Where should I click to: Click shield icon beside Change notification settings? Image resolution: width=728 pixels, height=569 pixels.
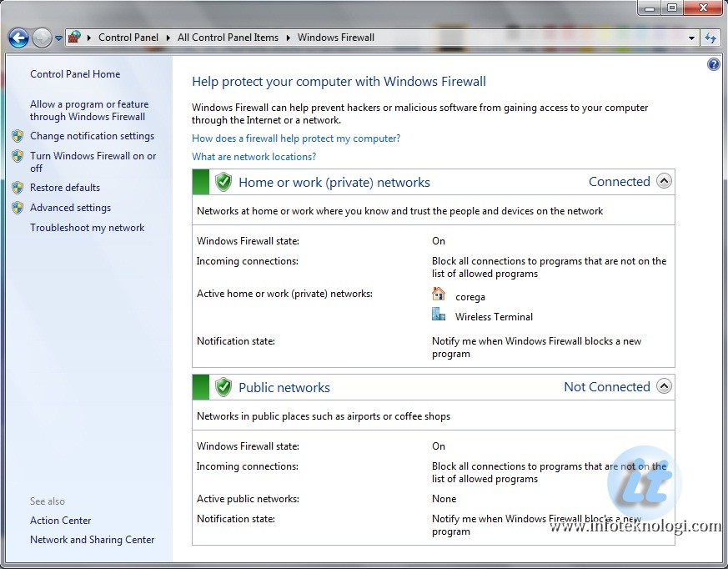tap(18, 136)
